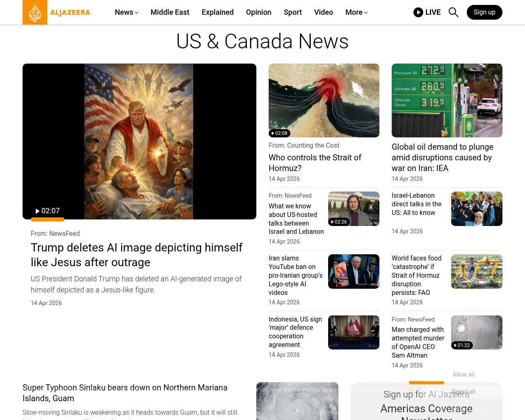This screenshot has width=525, height=420.
Task: Open World faces food 'catastrophe' article
Action: 417,275
